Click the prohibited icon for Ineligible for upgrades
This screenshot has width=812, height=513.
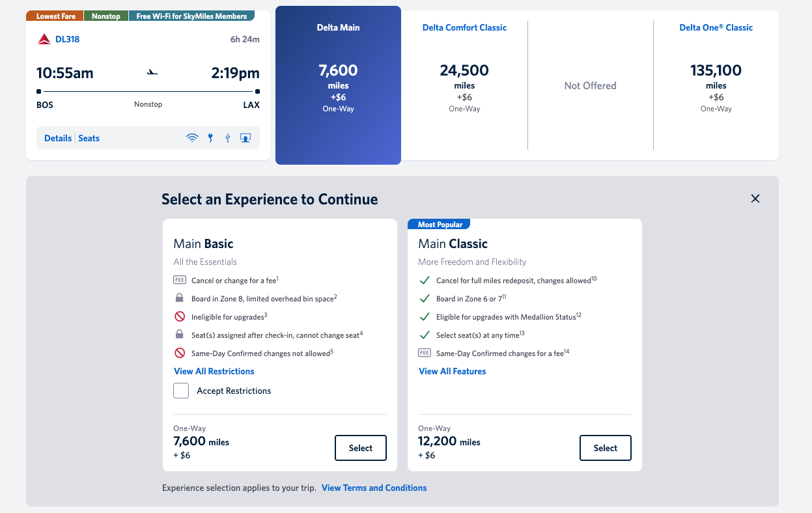[180, 316]
